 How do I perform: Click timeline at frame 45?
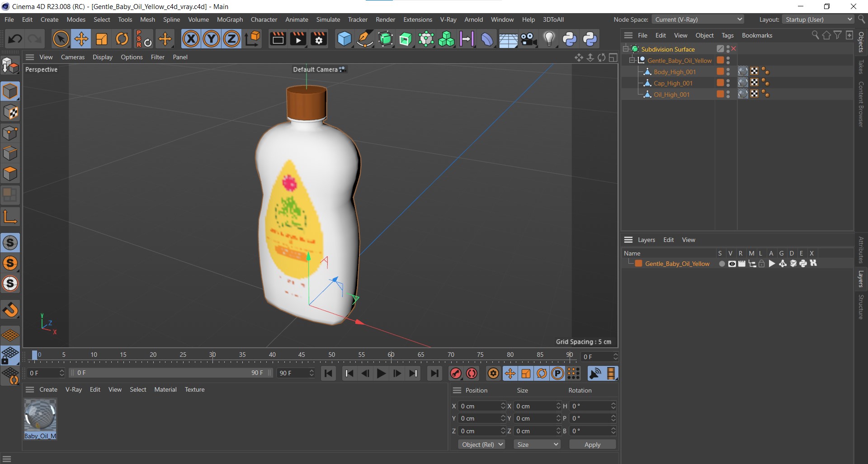302,355
